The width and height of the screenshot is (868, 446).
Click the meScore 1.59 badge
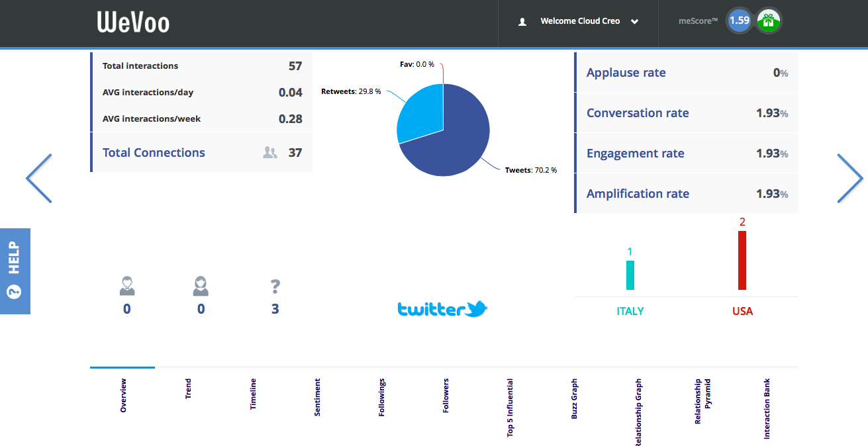pos(739,21)
